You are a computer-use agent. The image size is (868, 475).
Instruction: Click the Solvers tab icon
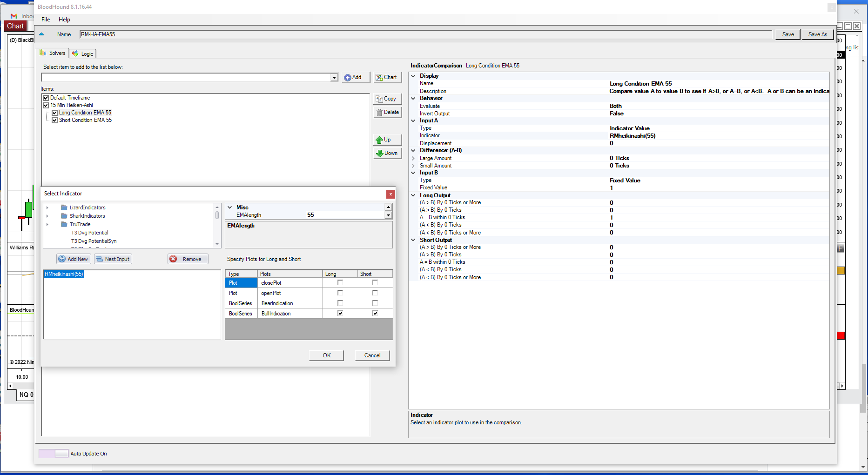pos(43,53)
